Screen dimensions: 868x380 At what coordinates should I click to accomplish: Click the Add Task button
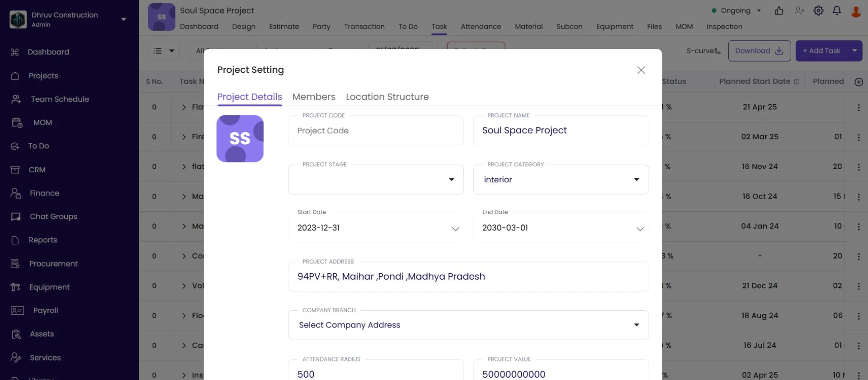coord(821,51)
